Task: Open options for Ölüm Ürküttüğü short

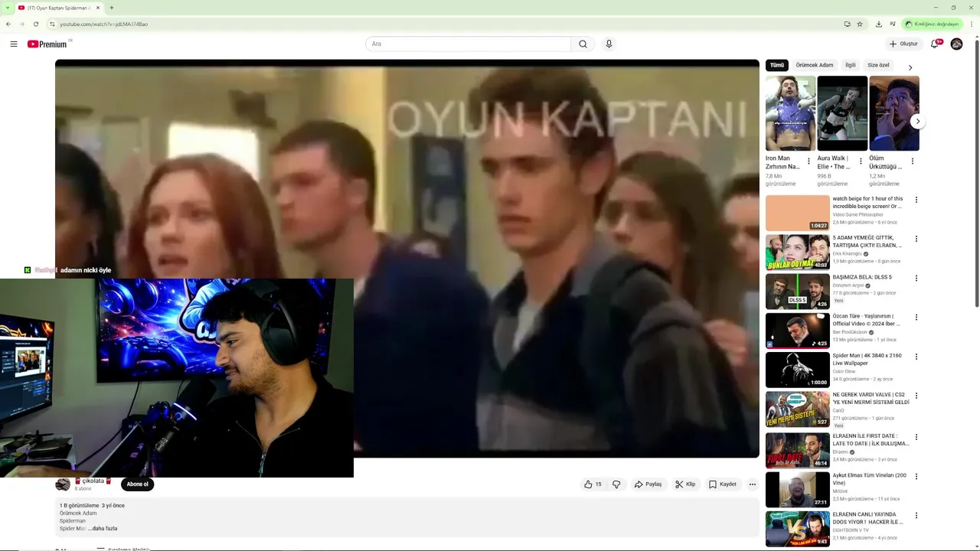Action: [913, 161]
